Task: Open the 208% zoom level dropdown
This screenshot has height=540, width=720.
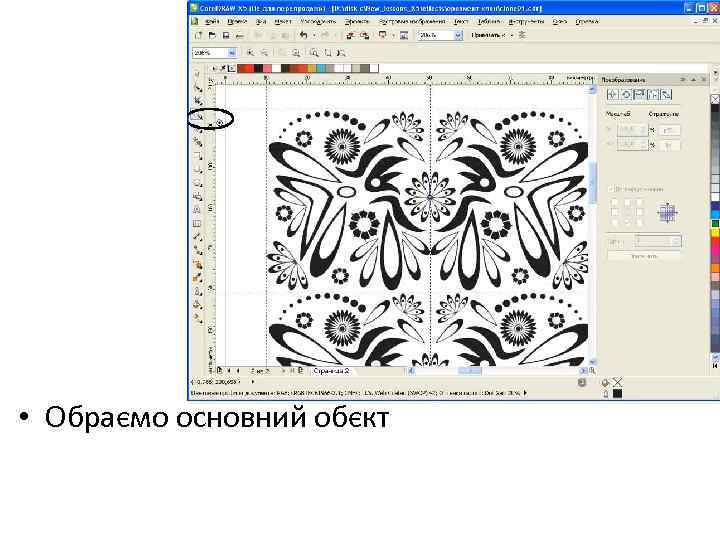Action: tap(232, 53)
